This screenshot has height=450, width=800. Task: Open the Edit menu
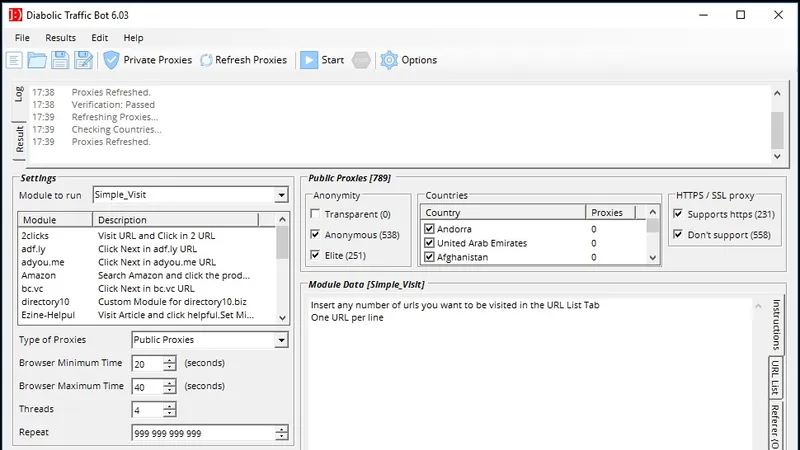[x=99, y=38]
